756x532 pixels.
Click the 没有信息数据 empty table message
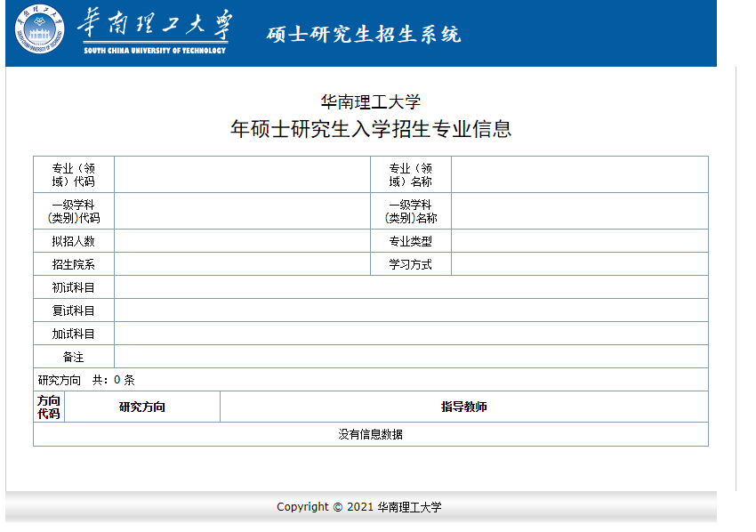coord(370,434)
